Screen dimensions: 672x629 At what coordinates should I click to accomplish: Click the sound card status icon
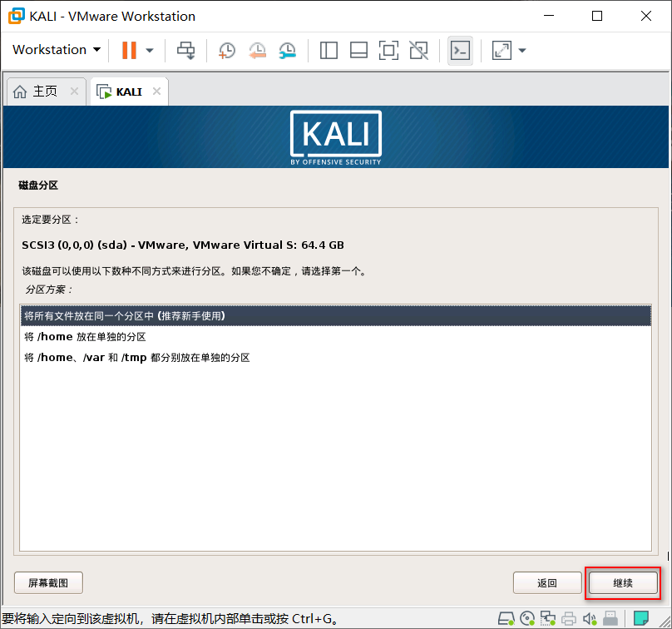(590, 618)
